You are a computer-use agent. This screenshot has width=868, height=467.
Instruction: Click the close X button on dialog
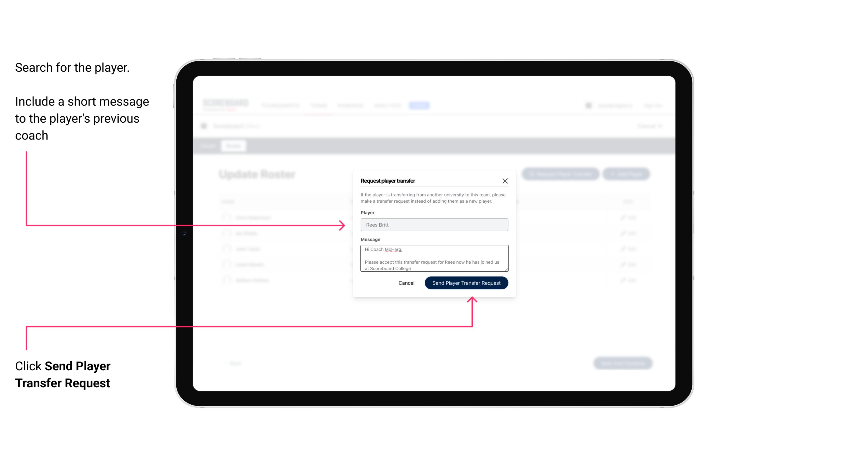505,181
